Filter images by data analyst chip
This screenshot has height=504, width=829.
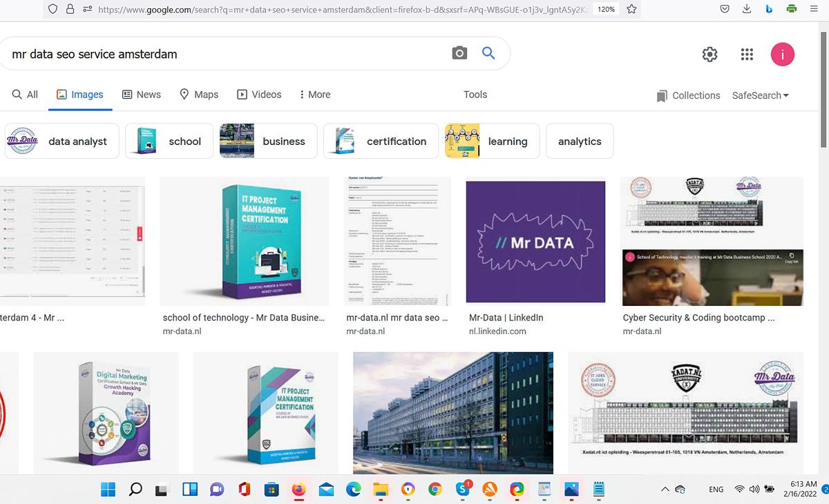pos(62,141)
